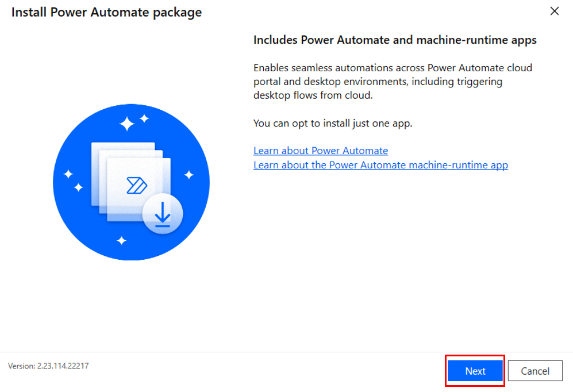Cancel the Power Automate installation
The image size is (573, 392).
535,371
